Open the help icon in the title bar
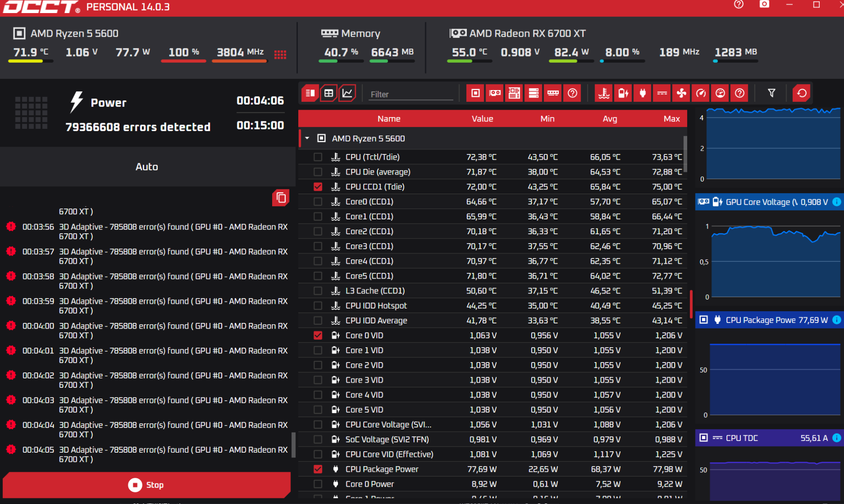844x504 pixels. pos(738,5)
